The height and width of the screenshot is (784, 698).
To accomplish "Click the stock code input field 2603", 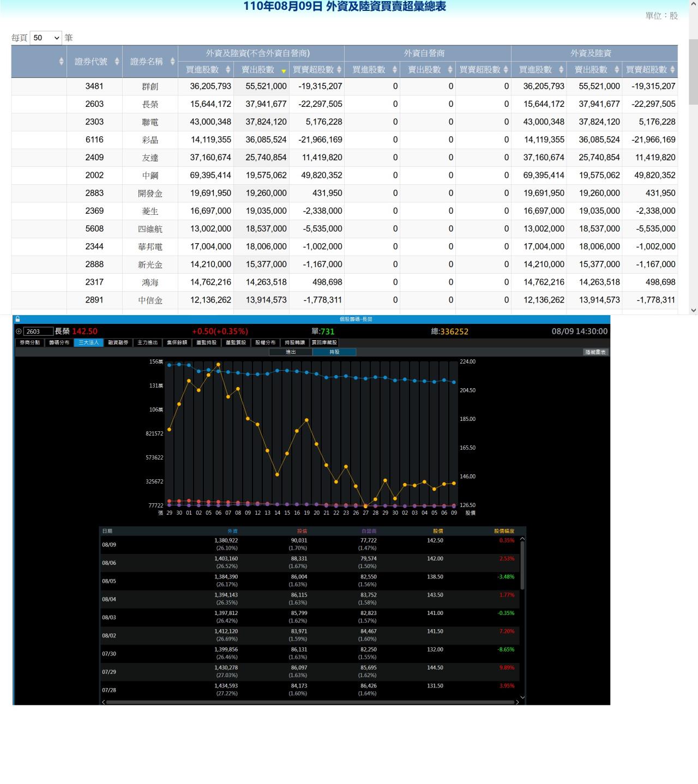I will pos(38,331).
